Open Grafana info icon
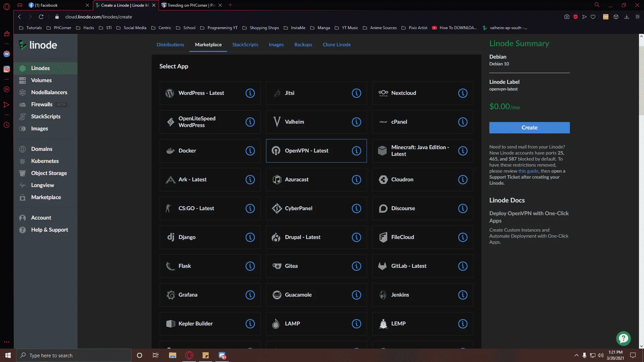Image resolution: width=644 pixels, height=362 pixels. pos(250,295)
